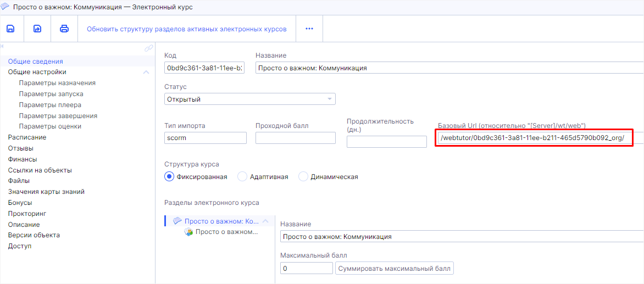
Task: Click the empty Проходной балл field
Action: point(296,138)
